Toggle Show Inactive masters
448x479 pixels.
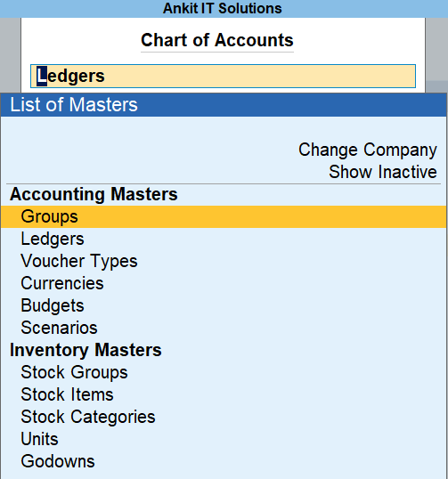click(383, 172)
